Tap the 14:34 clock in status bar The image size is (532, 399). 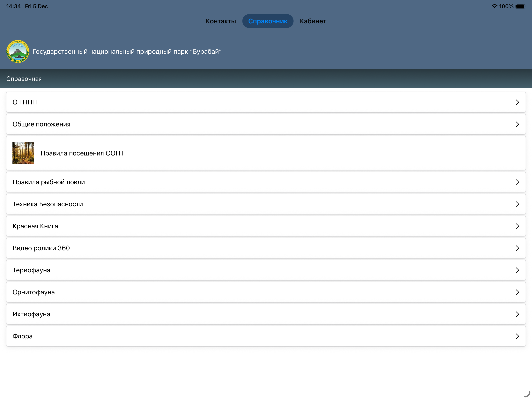[13, 6]
